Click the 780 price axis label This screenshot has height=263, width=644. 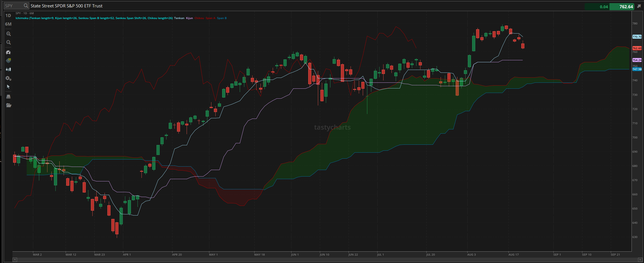click(x=635, y=24)
